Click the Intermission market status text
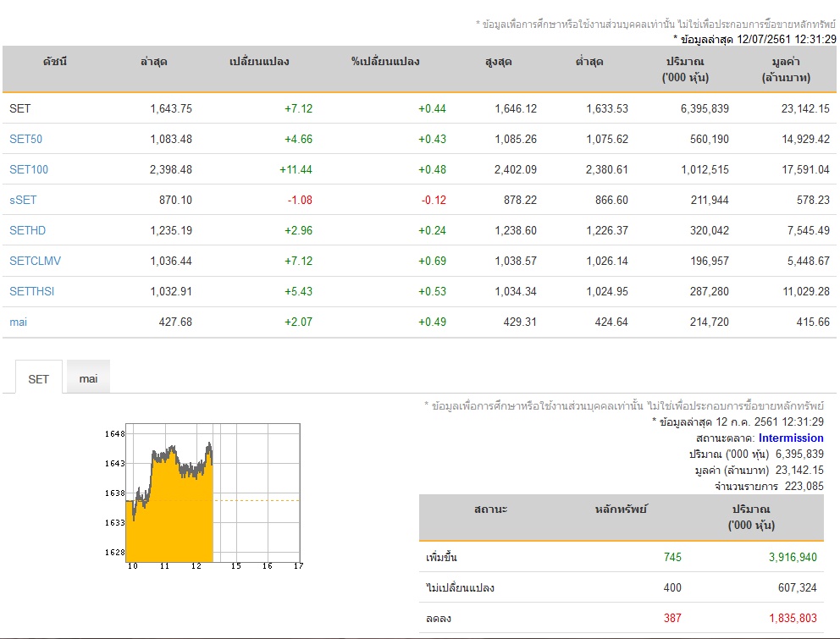Viewport: 840px width, 639px height. click(791, 438)
